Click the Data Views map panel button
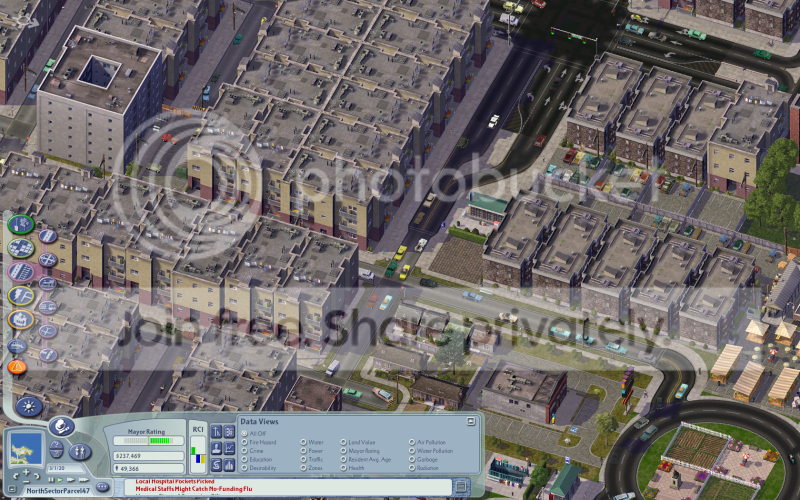This screenshot has width=800, height=500. (229, 432)
